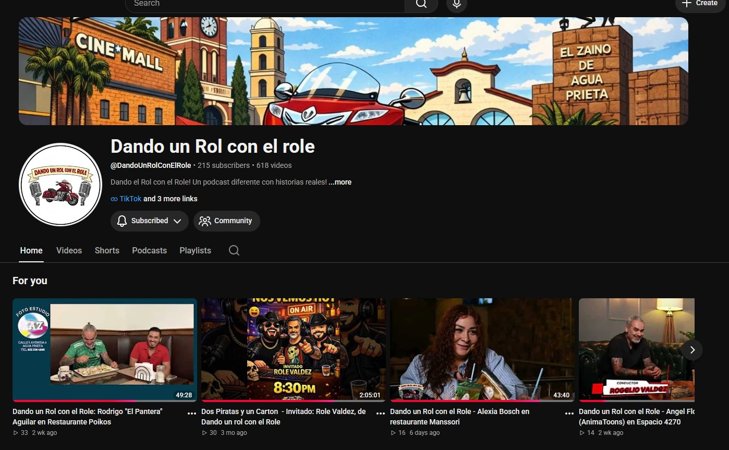Open more options for Alexia Bosch video
729x450 pixels.
click(x=569, y=413)
